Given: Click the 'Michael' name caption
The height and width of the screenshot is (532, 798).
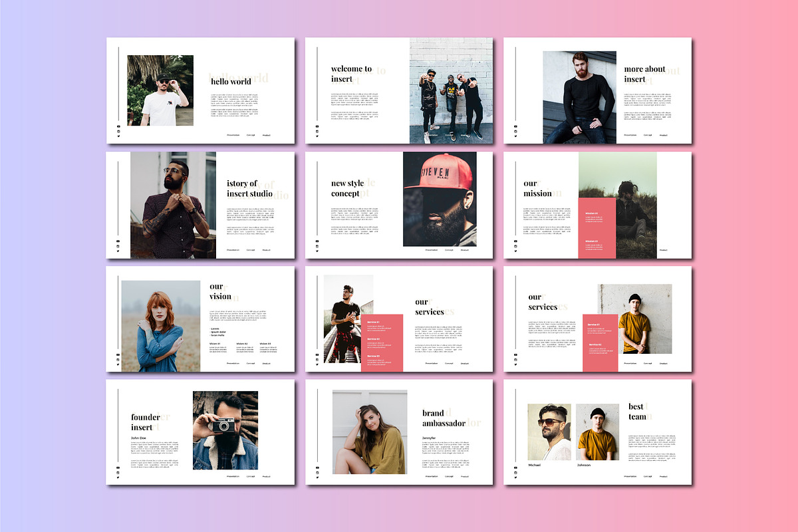Looking at the screenshot, I should [x=535, y=465].
